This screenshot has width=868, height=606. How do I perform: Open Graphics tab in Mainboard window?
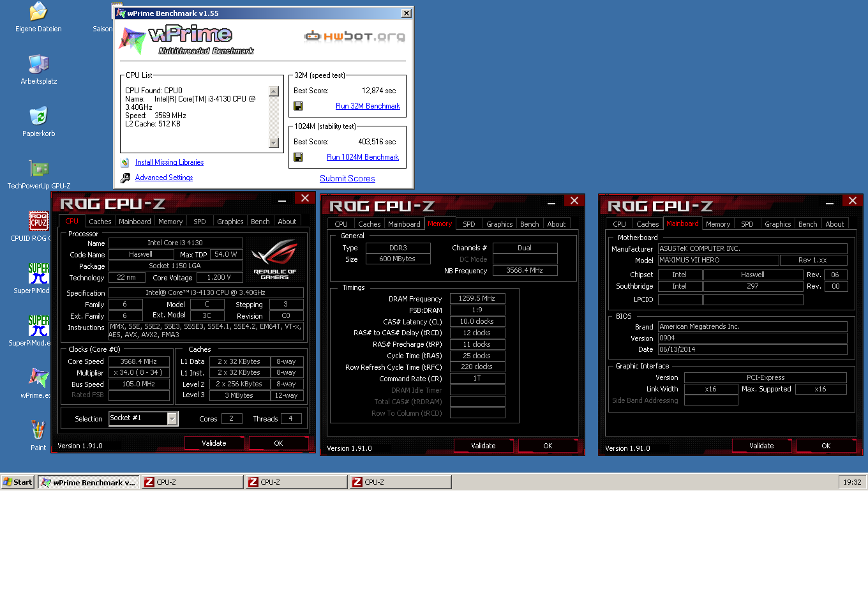point(778,224)
